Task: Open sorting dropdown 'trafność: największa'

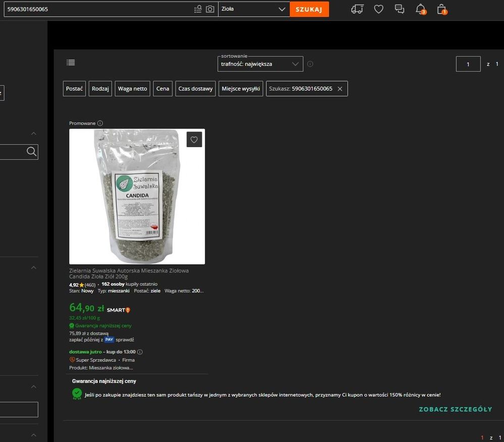Action: [x=260, y=64]
